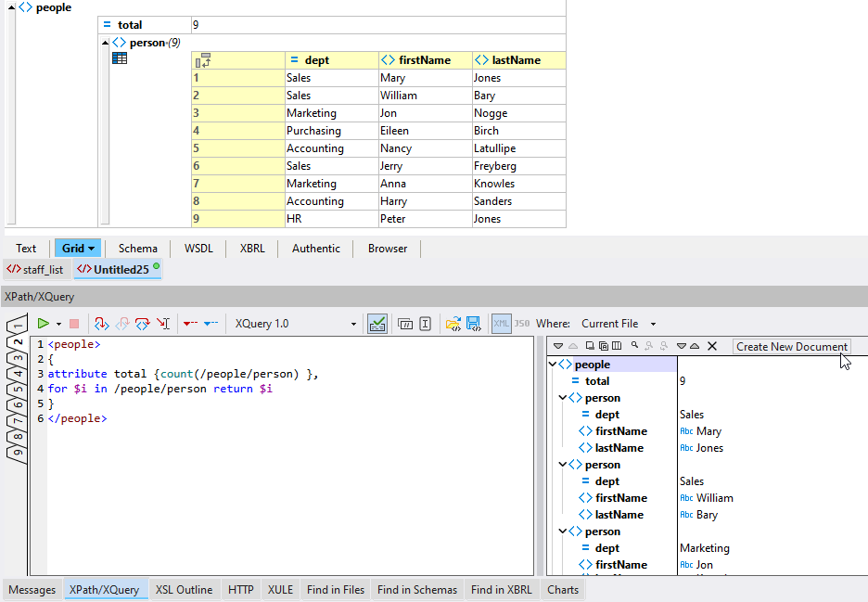Toggle the evaluate-on-typing checkmark button
This screenshot has height=602, width=868.
[377, 324]
